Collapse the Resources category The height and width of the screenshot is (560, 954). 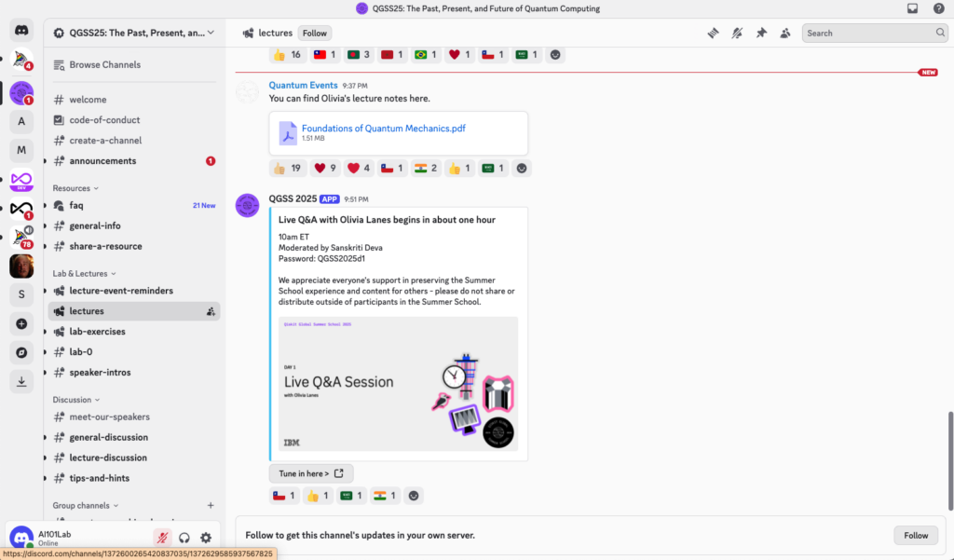coord(75,188)
